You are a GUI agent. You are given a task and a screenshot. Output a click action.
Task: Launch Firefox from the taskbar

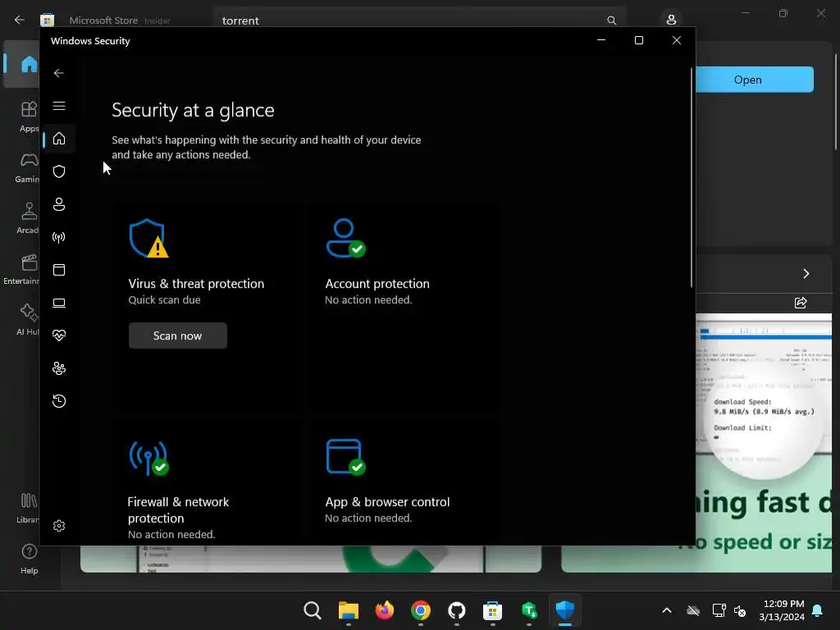[x=384, y=610]
